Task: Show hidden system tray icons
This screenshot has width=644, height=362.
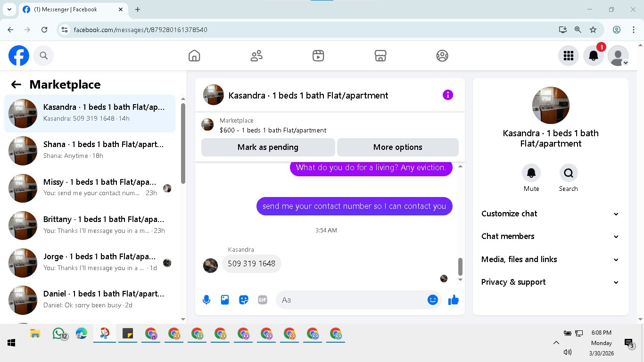Action: [x=556, y=343]
